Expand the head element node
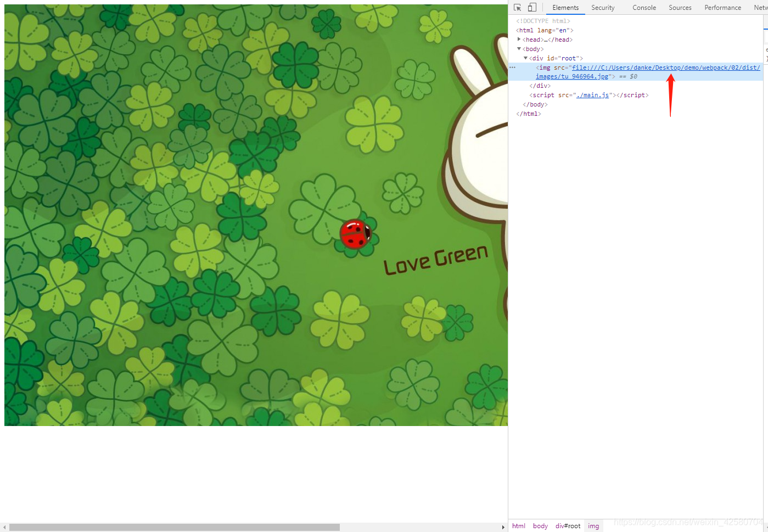 [519, 40]
